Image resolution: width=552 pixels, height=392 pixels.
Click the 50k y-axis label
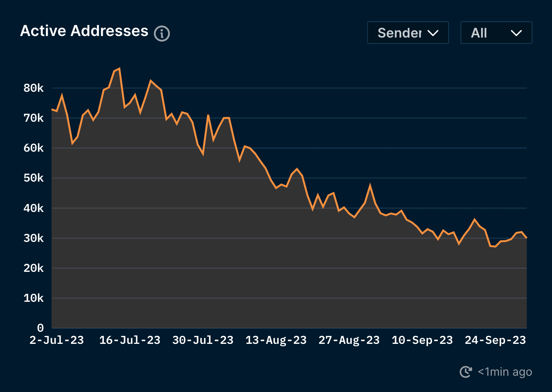tap(33, 178)
